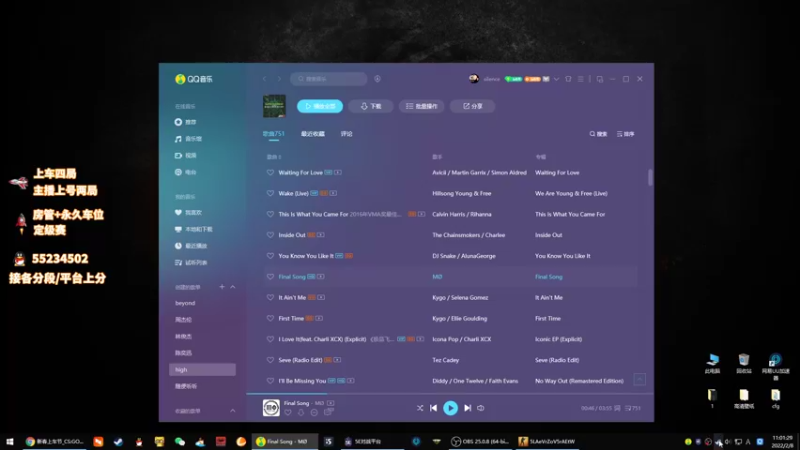
Task: Toggle heart for It Ain't Me
Action: (x=270, y=297)
